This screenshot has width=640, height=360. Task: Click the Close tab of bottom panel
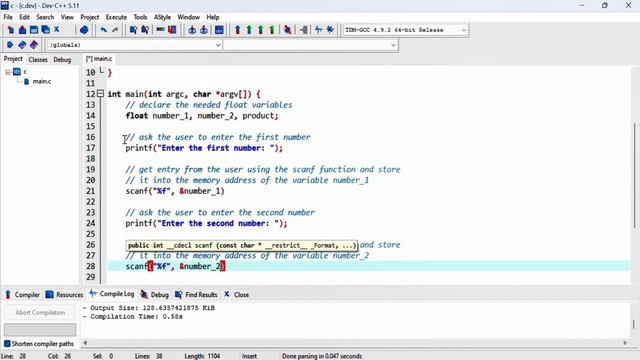click(237, 295)
